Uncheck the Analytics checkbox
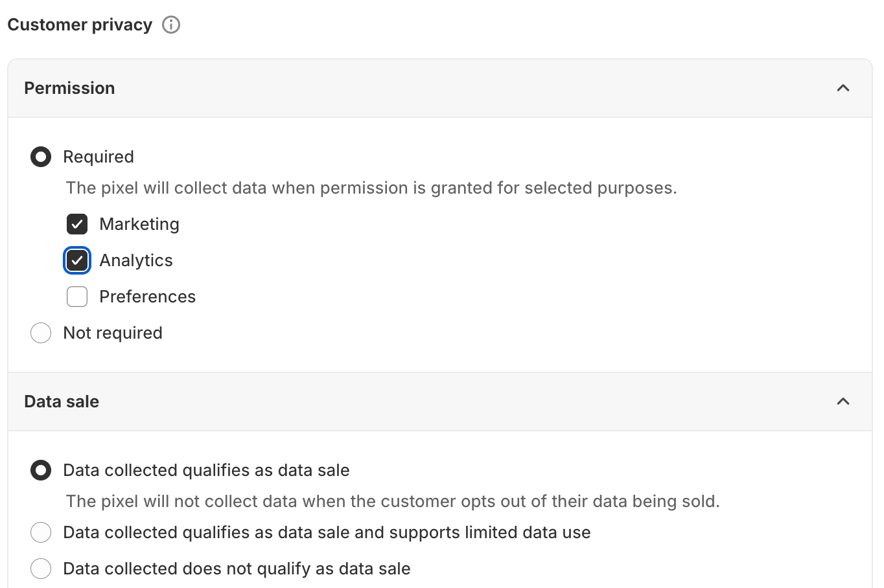884x588 pixels. [x=77, y=260]
